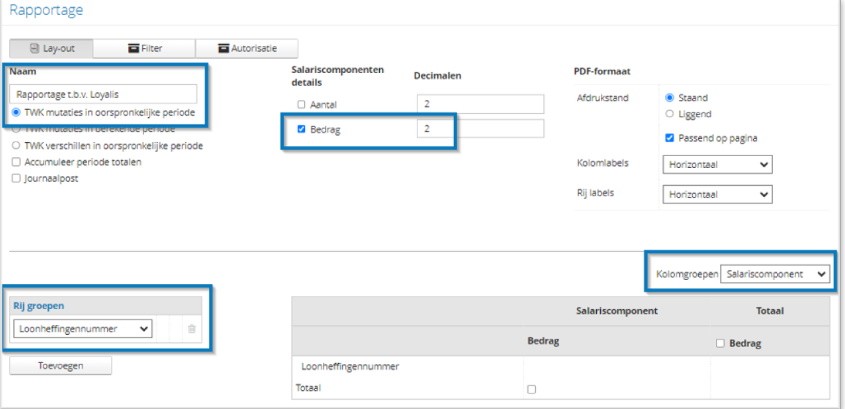This screenshot has width=845, height=409.
Task: Enable the Aantal checkbox
Action: 302,105
